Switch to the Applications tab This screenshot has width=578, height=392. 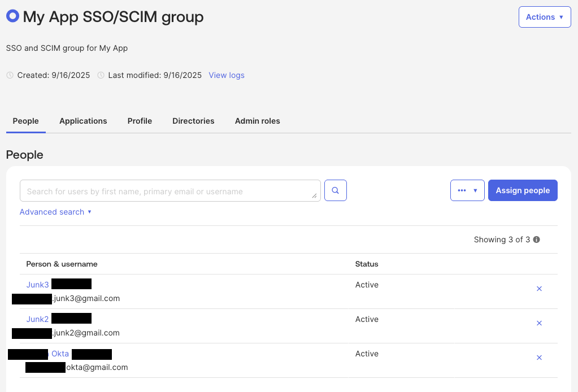pos(83,121)
